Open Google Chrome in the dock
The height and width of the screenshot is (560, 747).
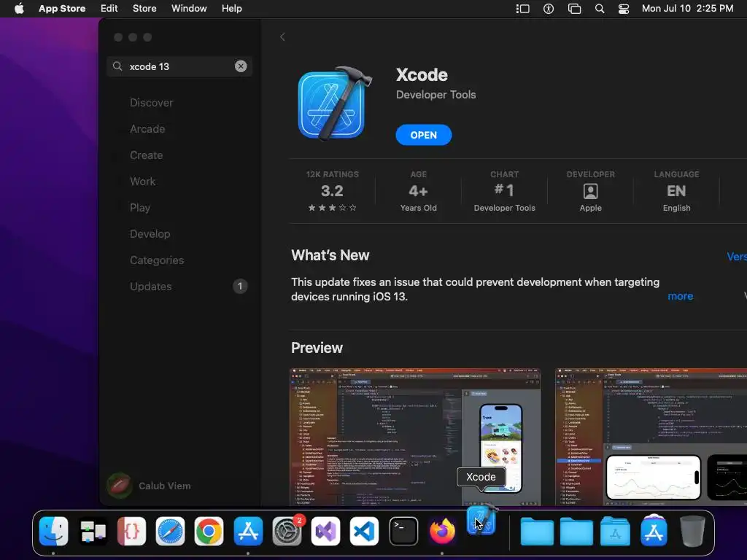[x=209, y=531]
